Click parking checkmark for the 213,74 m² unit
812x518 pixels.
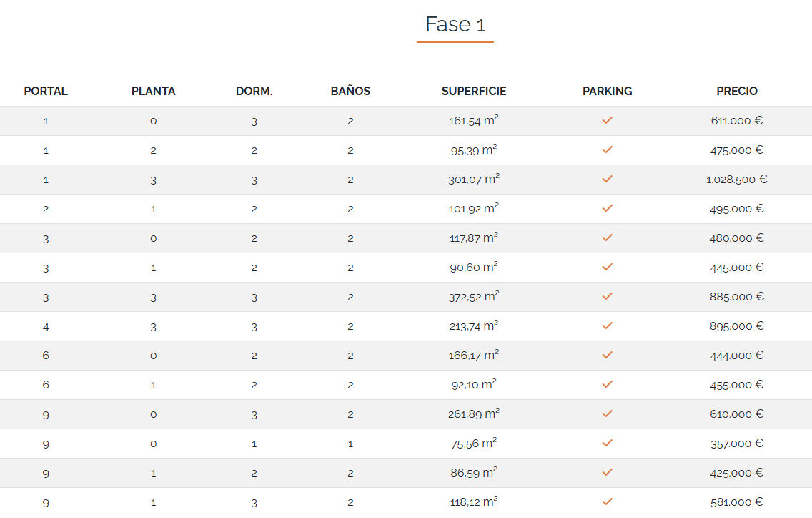coord(607,326)
